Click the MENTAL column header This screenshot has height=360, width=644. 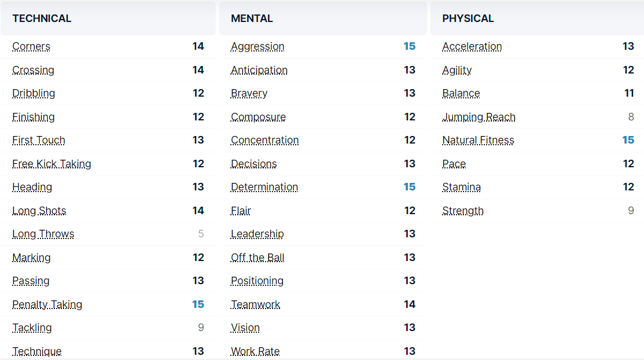[252, 19]
